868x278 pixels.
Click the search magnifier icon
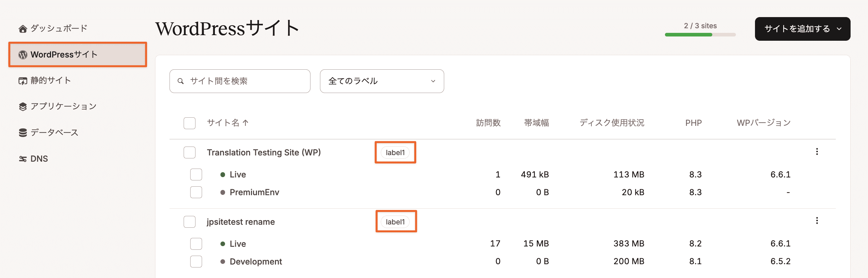(181, 81)
